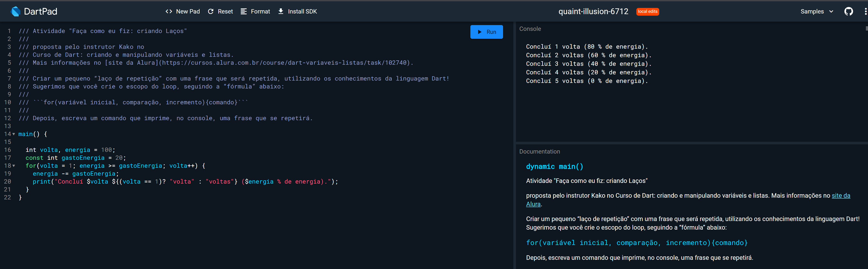Click the Console panel header

coord(530,29)
